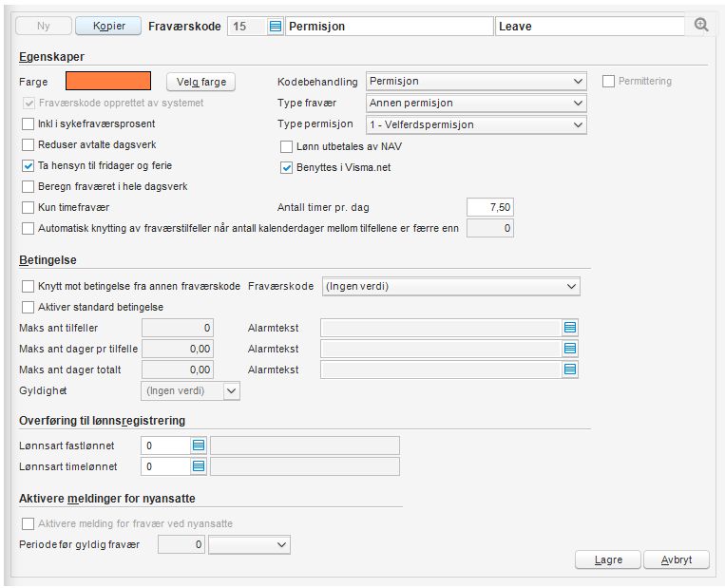Click the automatic knytting kalenderdager number field
This screenshot has width=725, height=588.
(x=490, y=228)
